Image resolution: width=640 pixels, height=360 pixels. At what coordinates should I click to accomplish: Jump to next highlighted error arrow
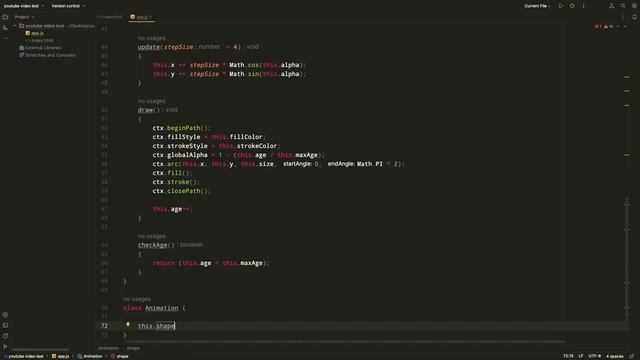point(625,26)
